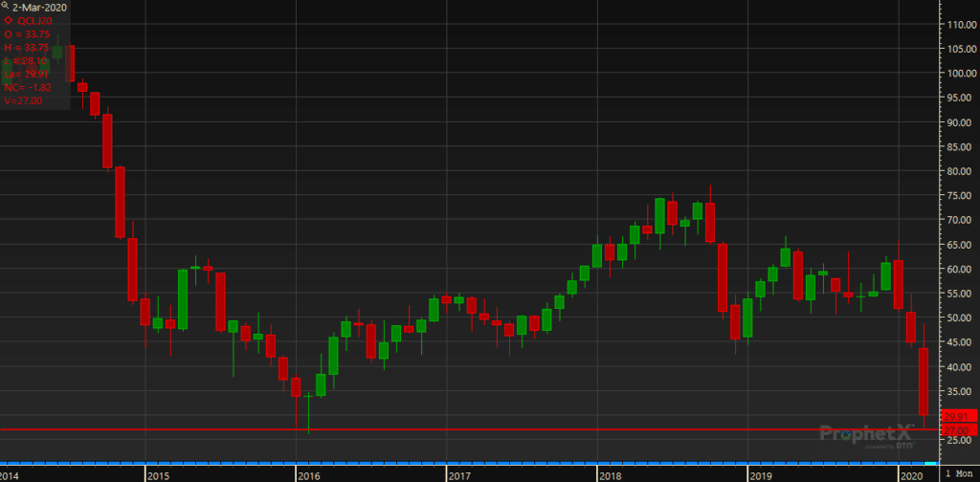Click the 2020 label on the time axis
The width and height of the screenshot is (980, 482).
(910, 474)
